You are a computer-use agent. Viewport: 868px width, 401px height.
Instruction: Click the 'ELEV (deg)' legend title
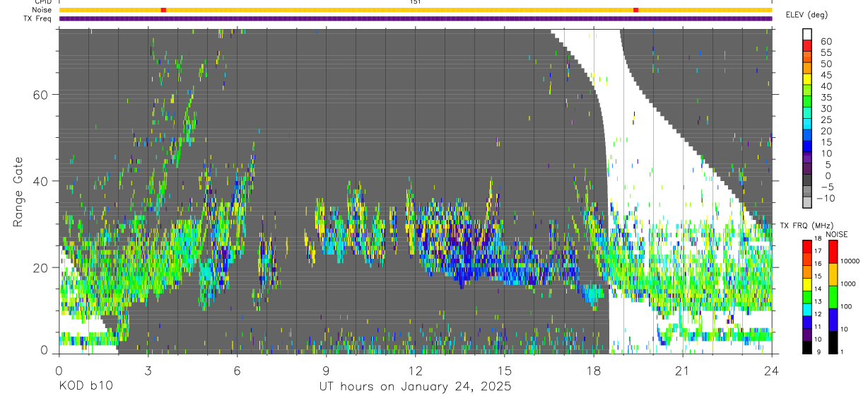pos(807,15)
